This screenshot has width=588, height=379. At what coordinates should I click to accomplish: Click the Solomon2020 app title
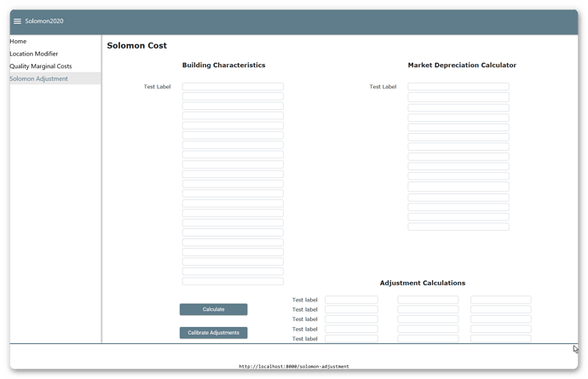tap(44, 21)
